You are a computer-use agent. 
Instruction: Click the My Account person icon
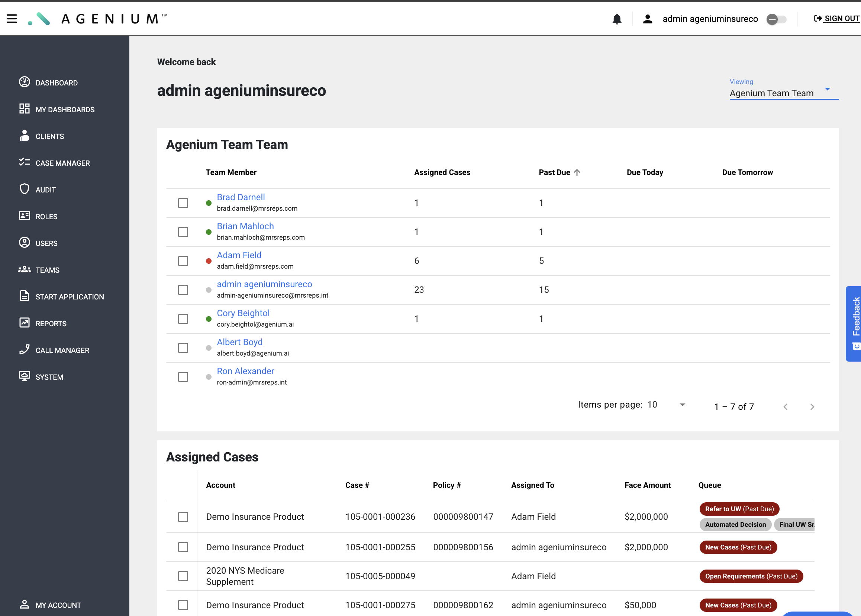[24, 604]
